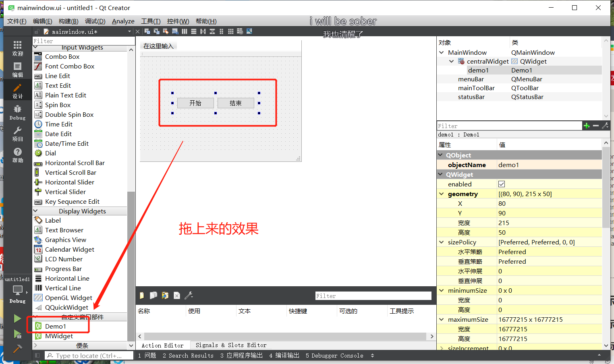Open the 文件(F) menu
614x364 pixels.
16,21
